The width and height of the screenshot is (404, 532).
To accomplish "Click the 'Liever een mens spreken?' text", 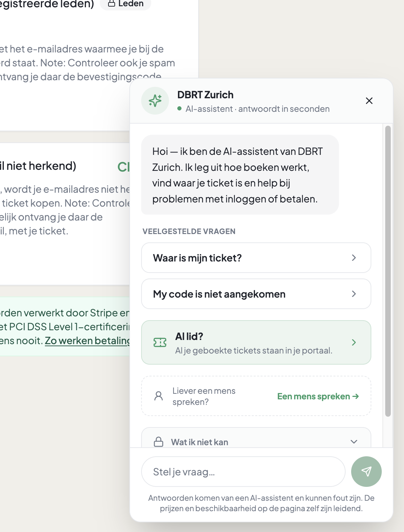I will click(x=204, y=396).
